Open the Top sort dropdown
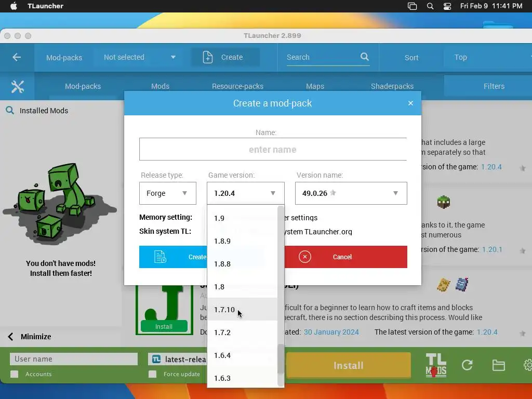532x399 pixels. [x=488, y=57]
